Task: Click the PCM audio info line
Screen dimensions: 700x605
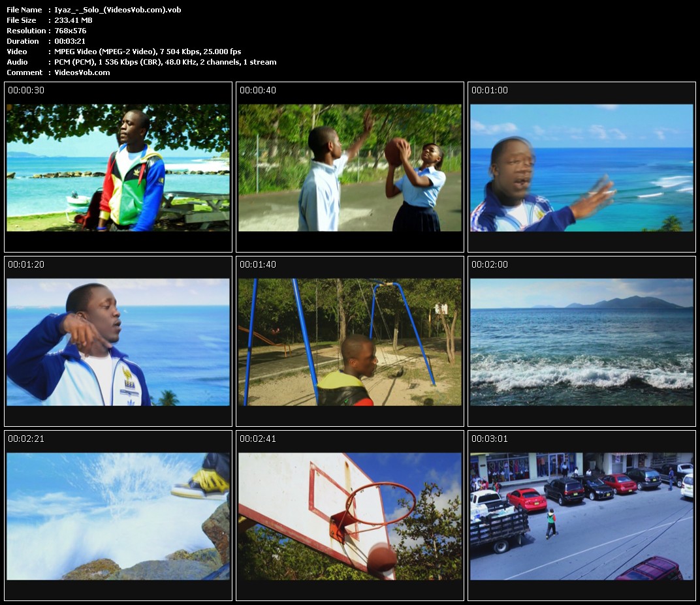Action: pyautogui.click(x=166, y=62)
